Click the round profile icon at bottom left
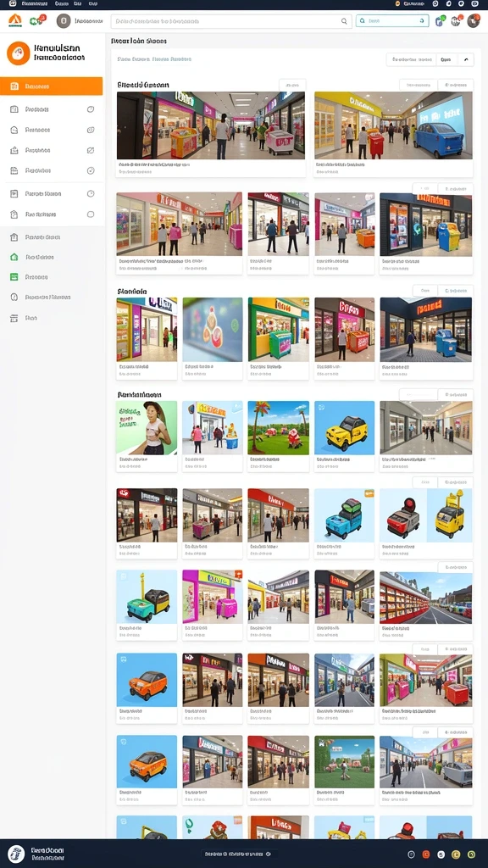 [16, 854]
